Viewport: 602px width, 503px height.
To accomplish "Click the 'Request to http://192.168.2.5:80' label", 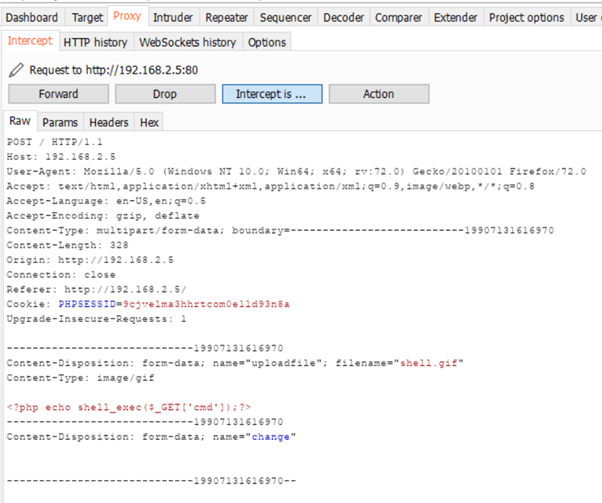I will (114, 70).
